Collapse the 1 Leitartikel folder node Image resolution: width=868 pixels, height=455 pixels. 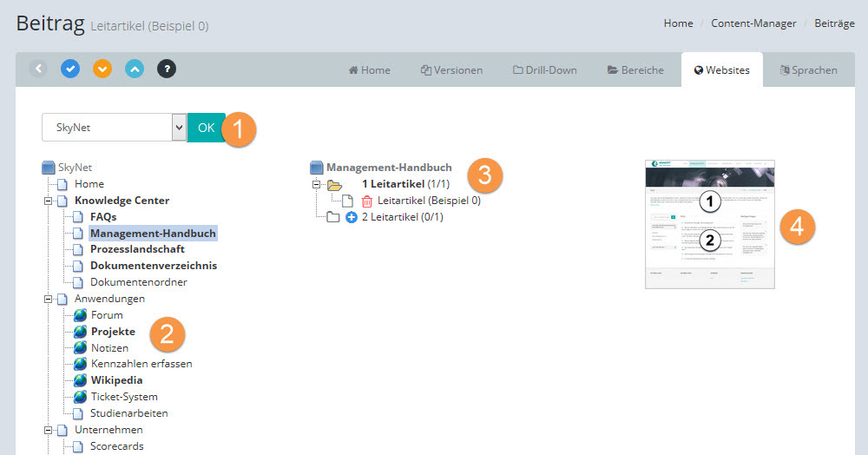pos(317,184)
